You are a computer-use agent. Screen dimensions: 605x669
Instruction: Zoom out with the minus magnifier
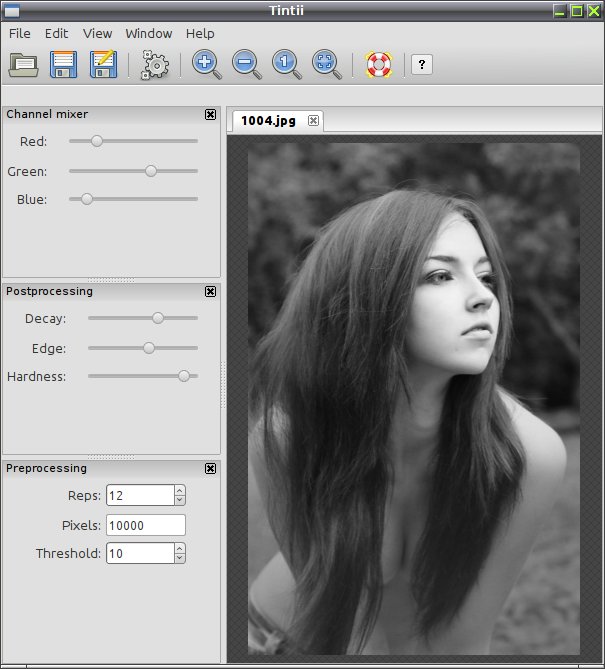(x=247, y=65)
